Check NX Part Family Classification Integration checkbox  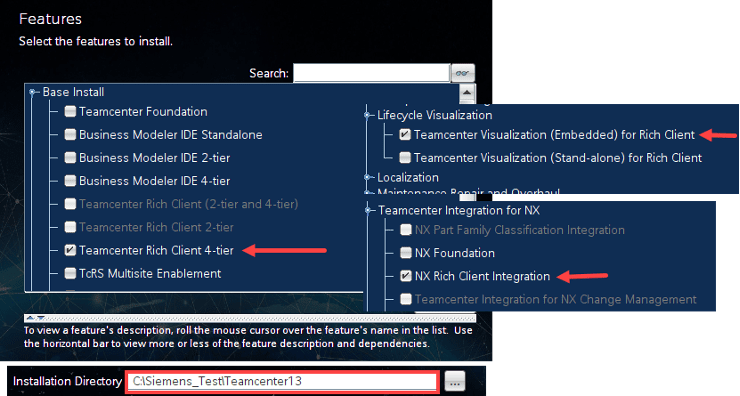coord(406,230)
